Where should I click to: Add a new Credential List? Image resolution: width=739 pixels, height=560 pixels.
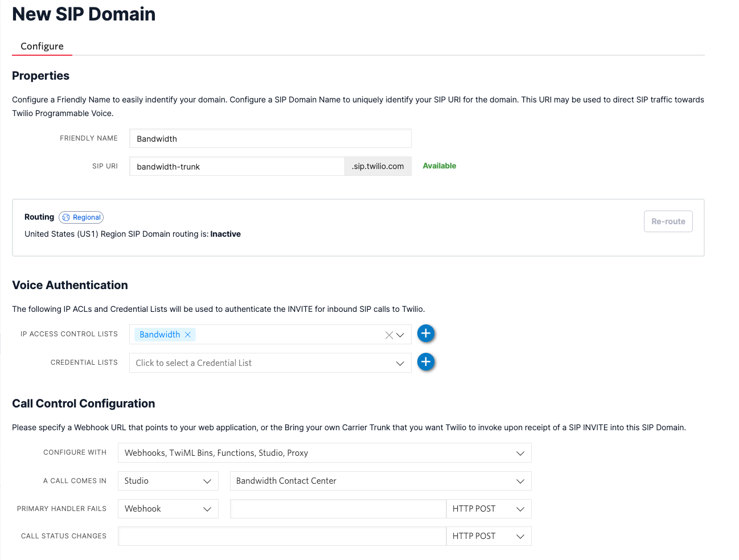[426, 362]
